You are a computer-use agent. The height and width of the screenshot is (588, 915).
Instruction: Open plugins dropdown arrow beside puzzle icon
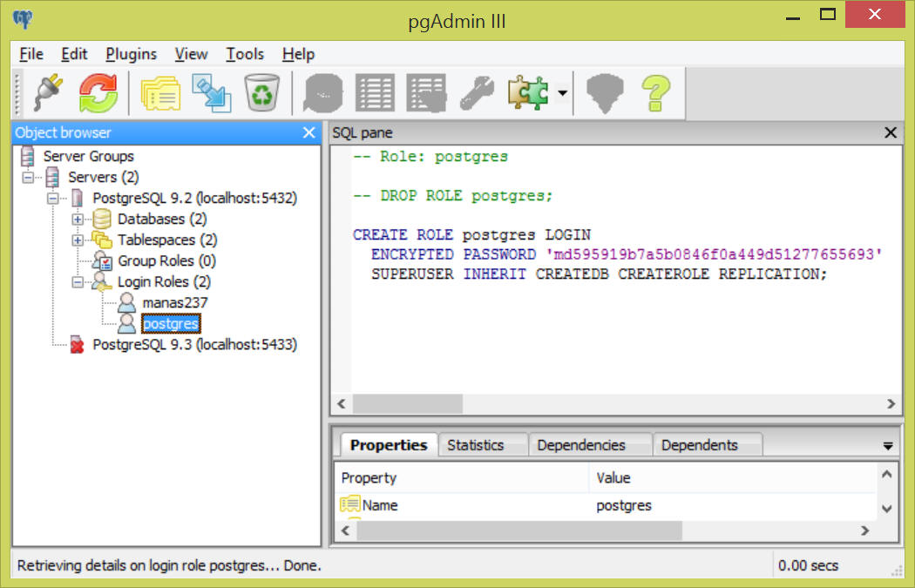563,93
